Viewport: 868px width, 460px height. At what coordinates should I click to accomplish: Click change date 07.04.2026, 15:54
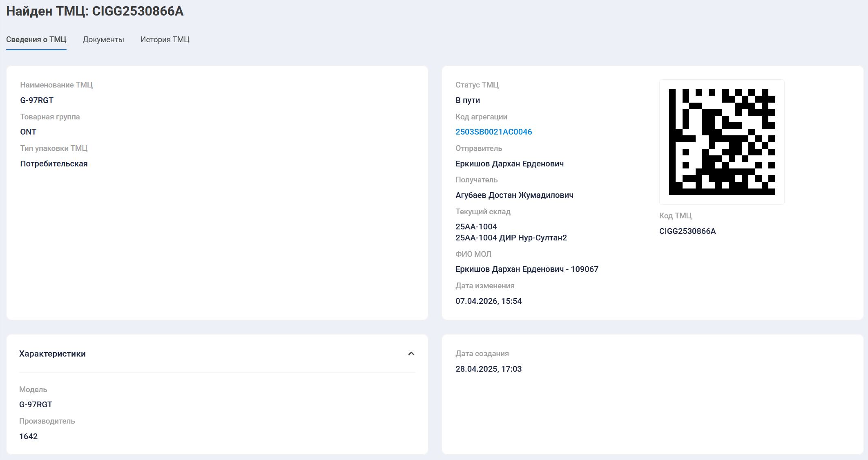(489, 301)
